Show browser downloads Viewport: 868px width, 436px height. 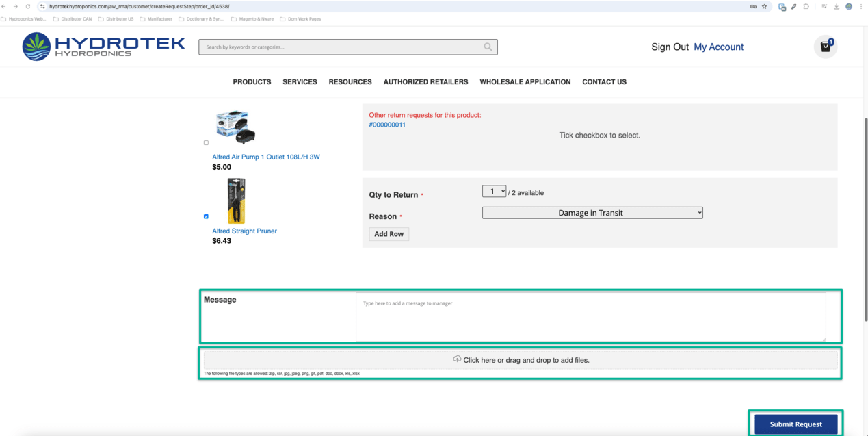[836, 6]
